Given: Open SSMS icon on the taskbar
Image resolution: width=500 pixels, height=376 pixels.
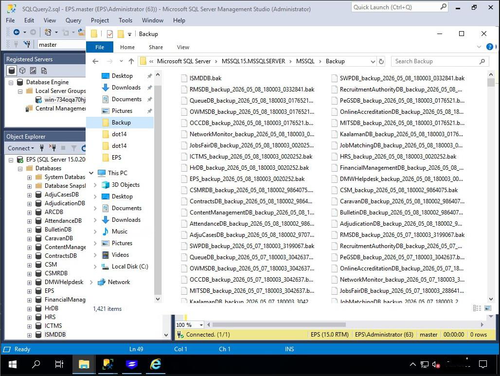Looking at the screenshot, I should click(108, 364).
